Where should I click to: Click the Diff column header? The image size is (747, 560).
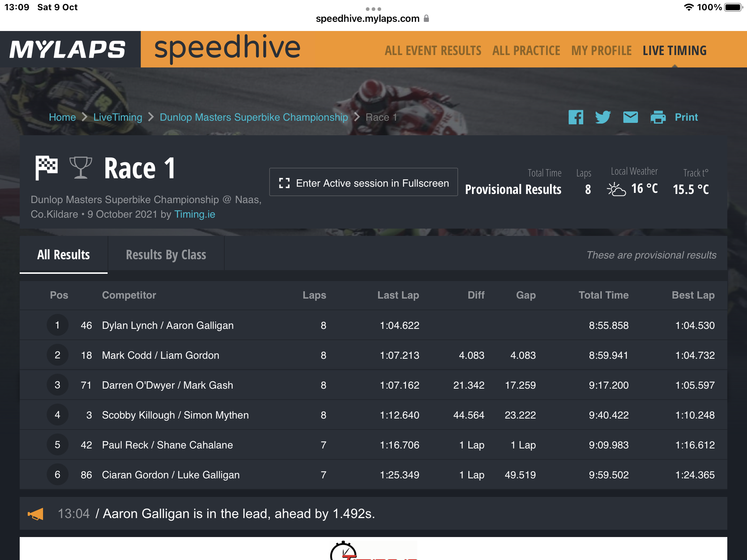[476, 295]
